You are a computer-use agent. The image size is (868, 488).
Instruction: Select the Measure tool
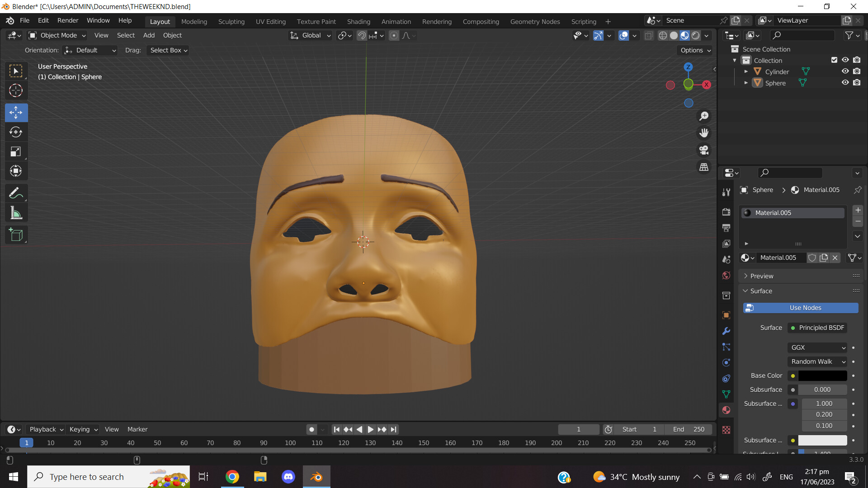tap(16, 212)
